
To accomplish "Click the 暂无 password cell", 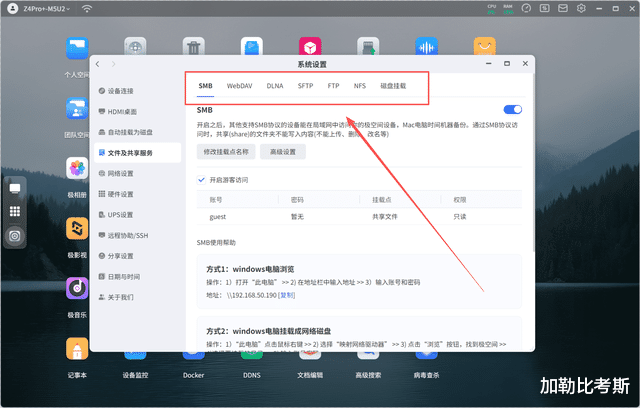I will click(297, 217).
